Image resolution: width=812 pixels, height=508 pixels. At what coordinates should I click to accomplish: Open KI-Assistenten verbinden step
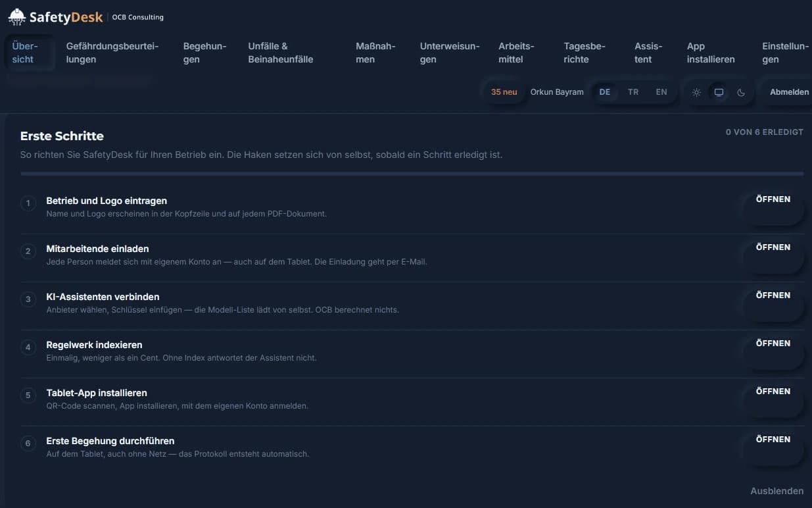[773, 295]
